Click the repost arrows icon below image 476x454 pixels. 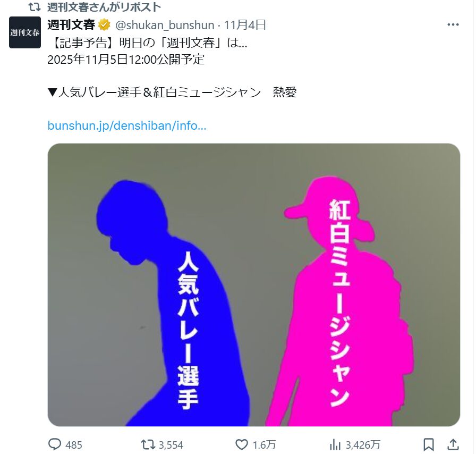pos(148,444)
